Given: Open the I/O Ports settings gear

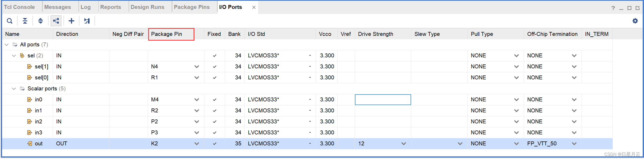Looking at the screenshot, I should point(635,21).
